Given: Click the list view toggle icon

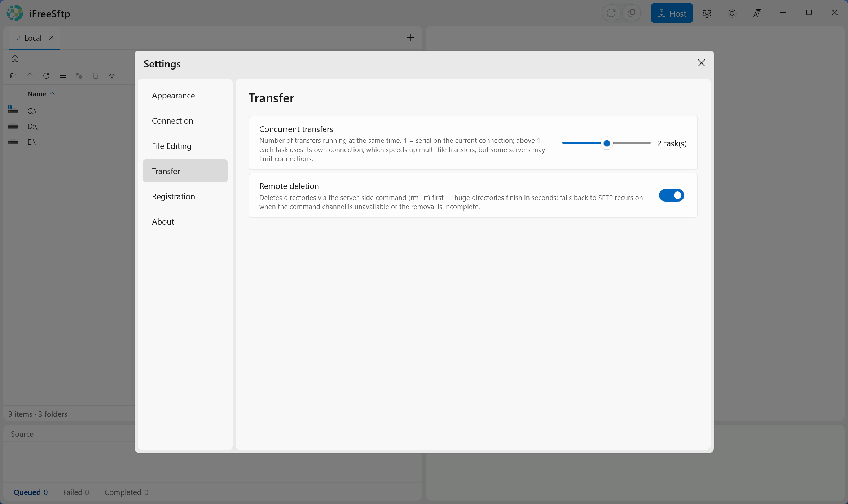Looking at the screenshot, I should (63, 76).
